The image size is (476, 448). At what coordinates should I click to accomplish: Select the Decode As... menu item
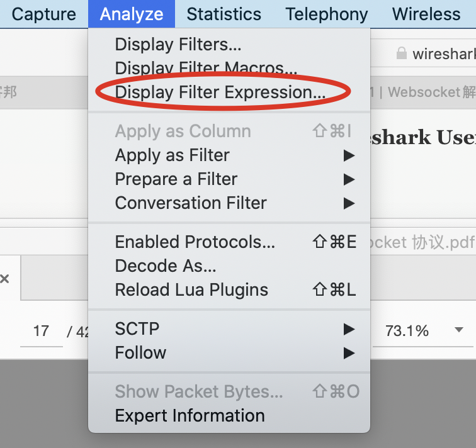pyautogui.click(x=166, y=266)
